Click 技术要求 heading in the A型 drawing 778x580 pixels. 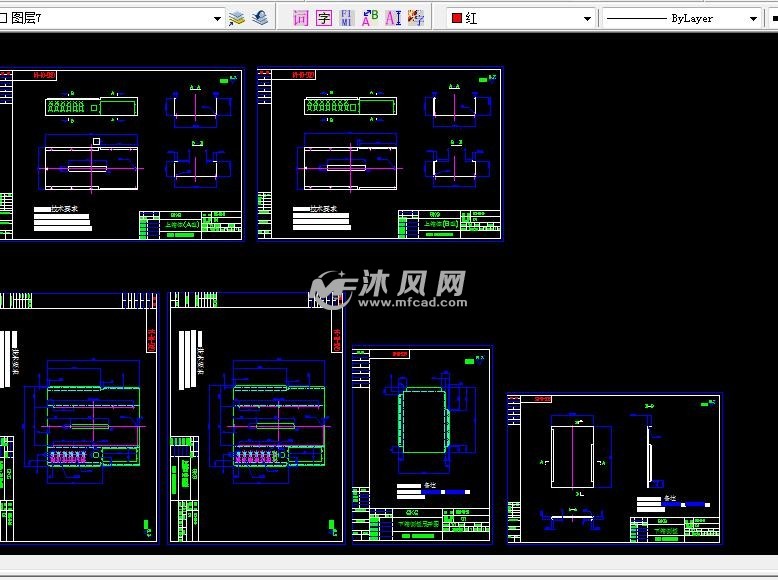65,209
